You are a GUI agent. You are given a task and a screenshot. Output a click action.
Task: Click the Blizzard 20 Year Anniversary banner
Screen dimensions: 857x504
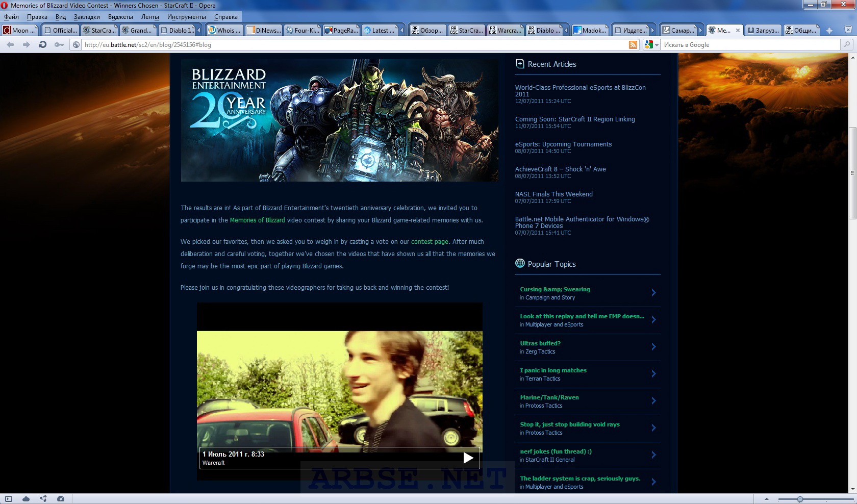coord(339,120)
